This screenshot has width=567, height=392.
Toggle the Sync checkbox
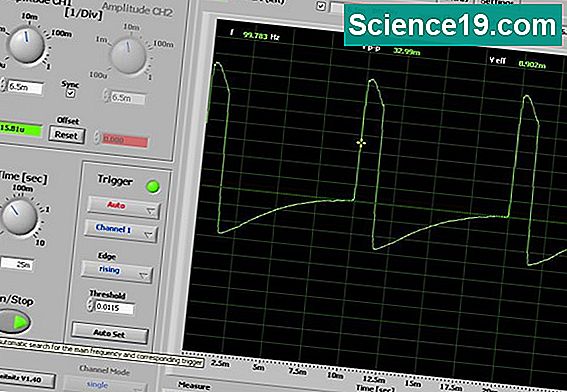coord(71,93)
